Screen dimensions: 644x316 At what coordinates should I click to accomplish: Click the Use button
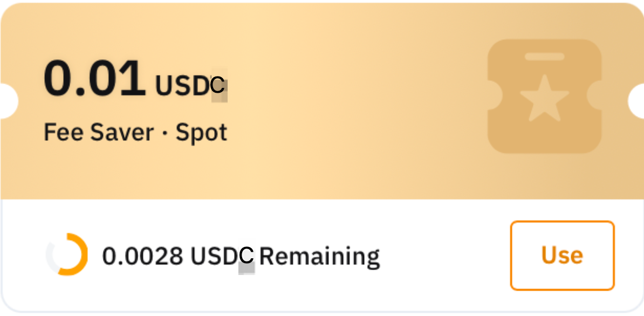562,256
